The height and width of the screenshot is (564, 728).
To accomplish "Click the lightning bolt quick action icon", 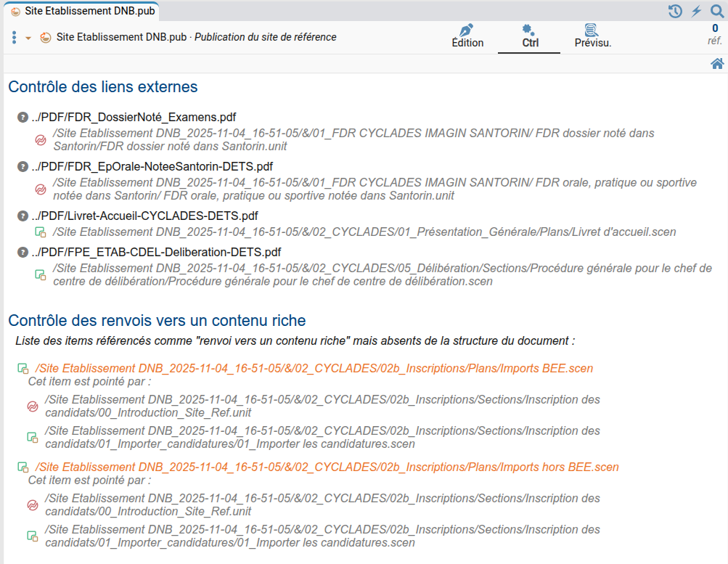I will coord(696,11).
